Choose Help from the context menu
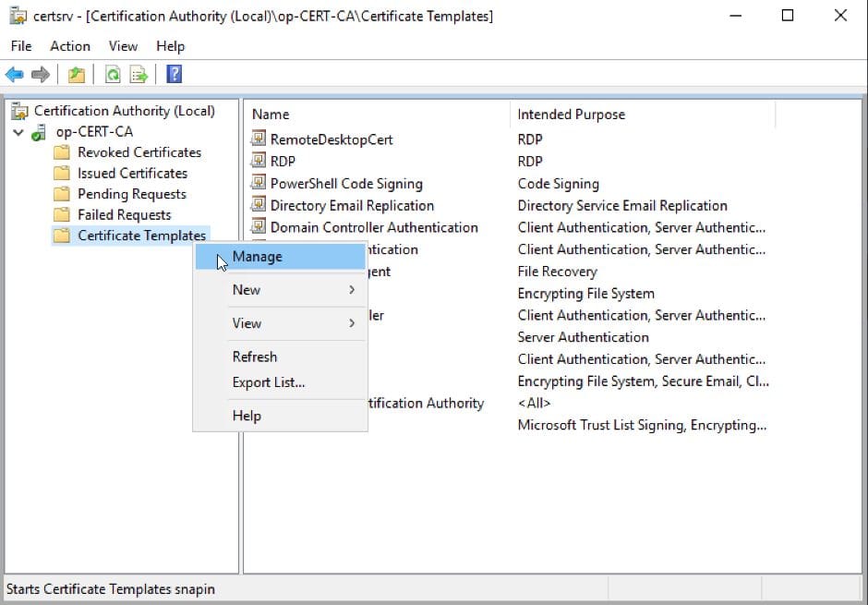 click(281, 416)
